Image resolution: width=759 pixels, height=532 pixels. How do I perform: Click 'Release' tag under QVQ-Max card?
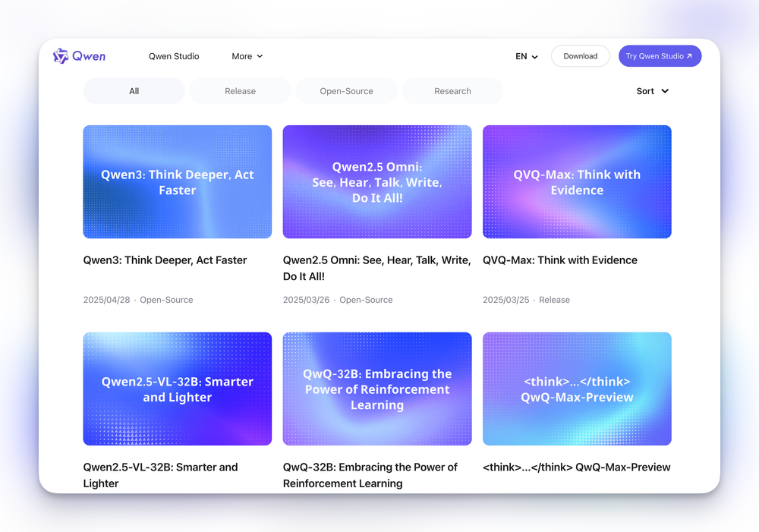tap(554, 300)
